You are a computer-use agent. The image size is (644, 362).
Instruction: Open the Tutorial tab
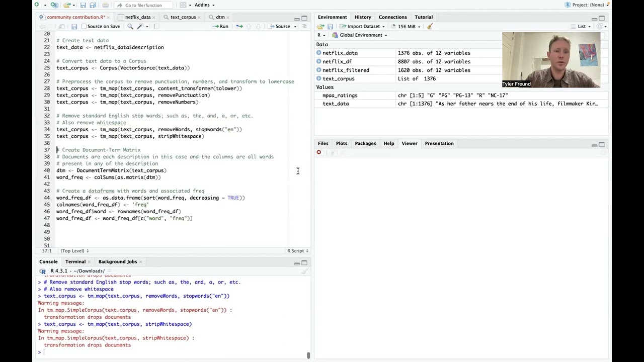(424, 17)
